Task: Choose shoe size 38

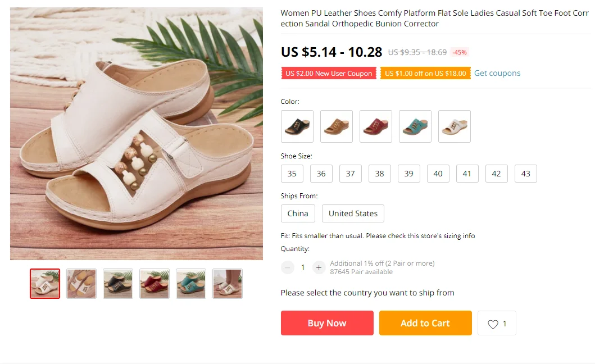Action: point(380,174)
